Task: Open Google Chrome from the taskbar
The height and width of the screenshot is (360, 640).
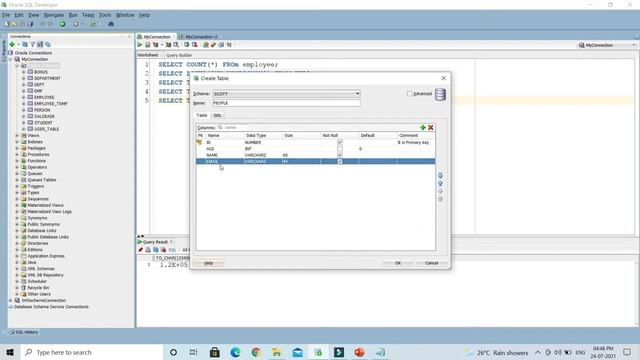Action: [256, 352]
